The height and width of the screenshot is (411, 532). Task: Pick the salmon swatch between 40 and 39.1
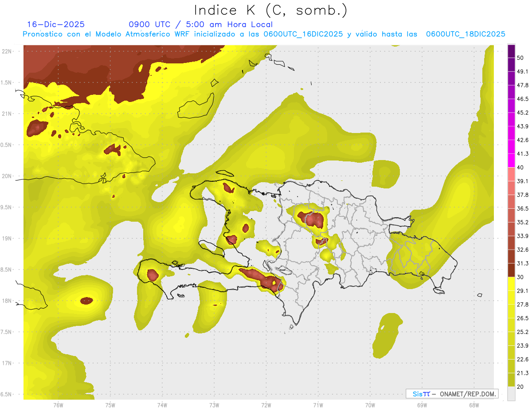[x=511, y=174]
